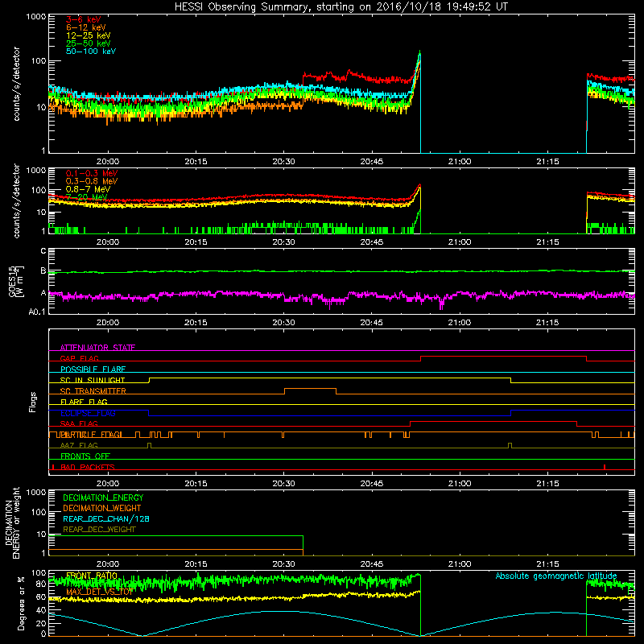Viewport: 644px width, 644px height.
Task: Click the '20:30' tick label under decimation plot
Action: click(284, 564)
